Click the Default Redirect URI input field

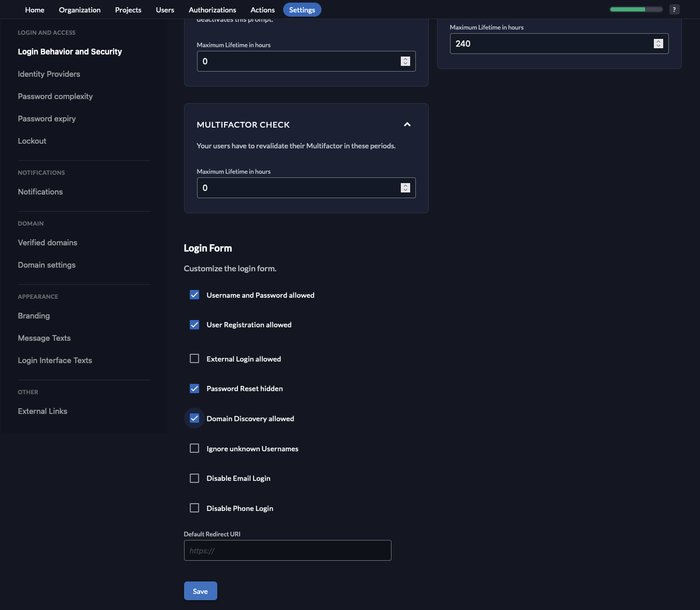point(287,550)
